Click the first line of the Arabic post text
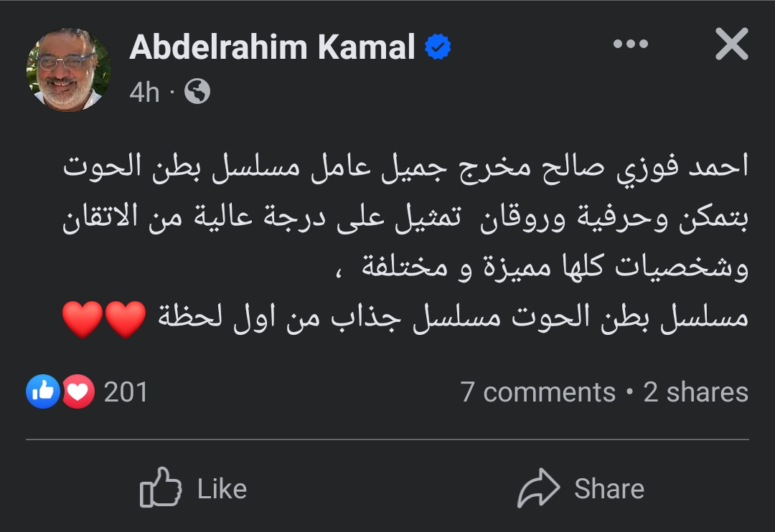The image size is (775, 532). coord(406,168)
